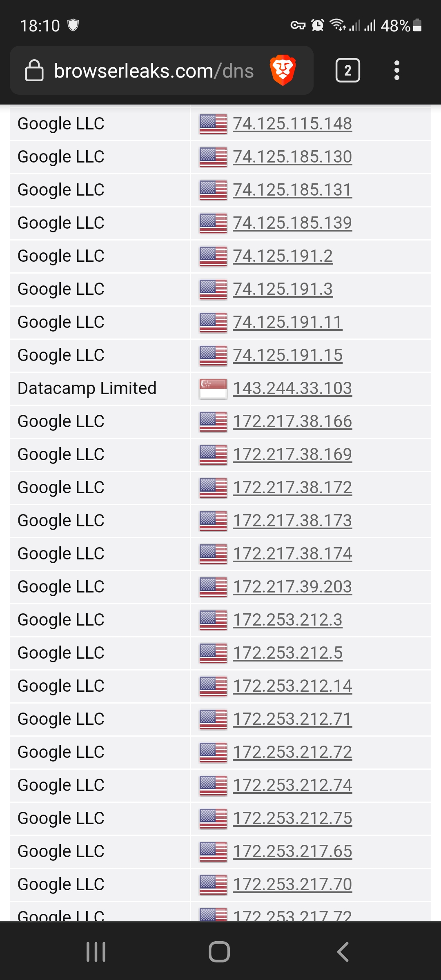Open IP link 172.253.212.75
The image size is (441, 980).
[x=292, y=818]
